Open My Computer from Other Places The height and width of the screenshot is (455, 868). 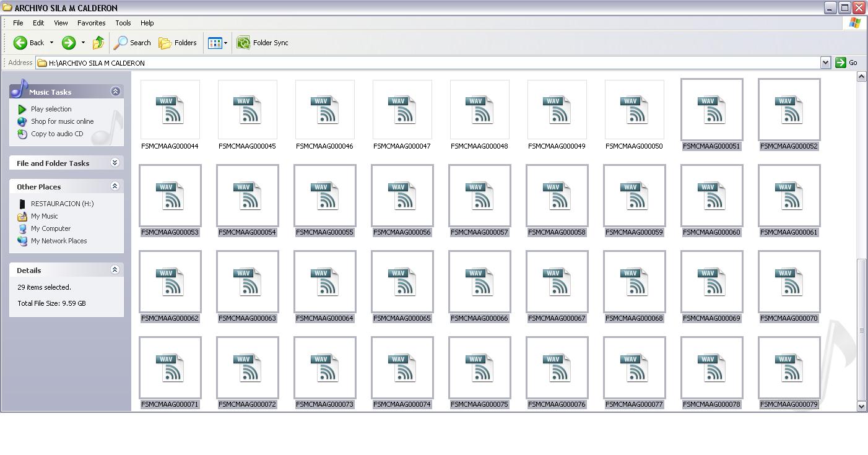50,228
